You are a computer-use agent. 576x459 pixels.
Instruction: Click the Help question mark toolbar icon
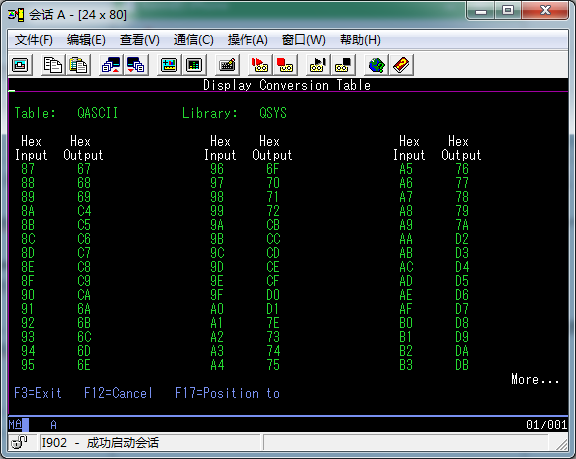click(401, 65)
